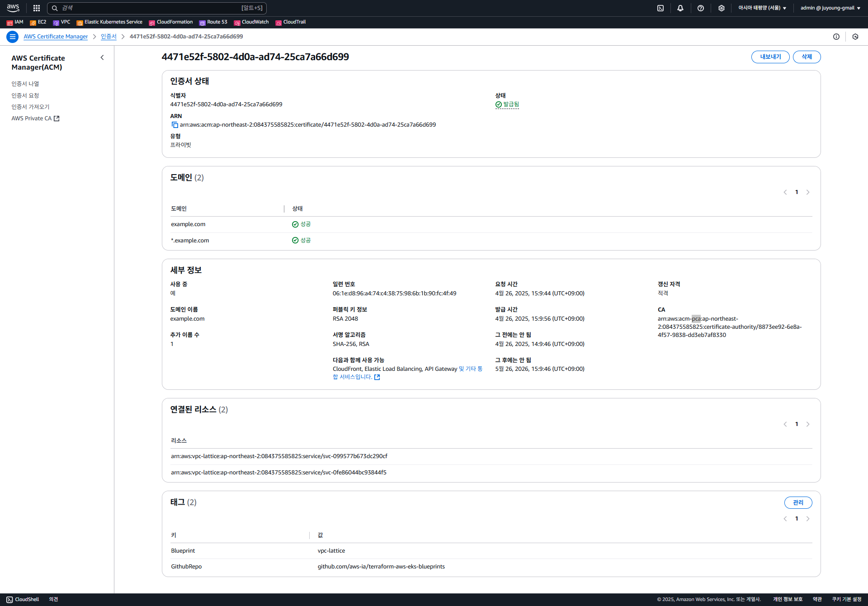Open CloudShell from top bar icon

pos(660,8)
